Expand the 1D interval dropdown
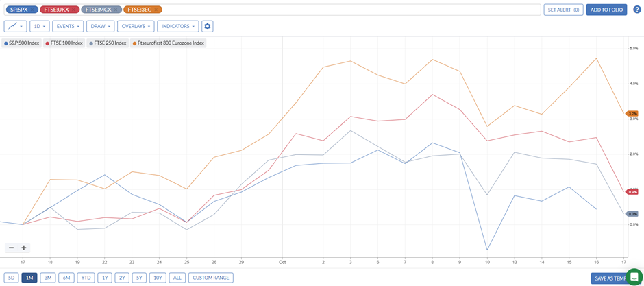The width and height of the screenshot is (644, 286). pos(40,26)
